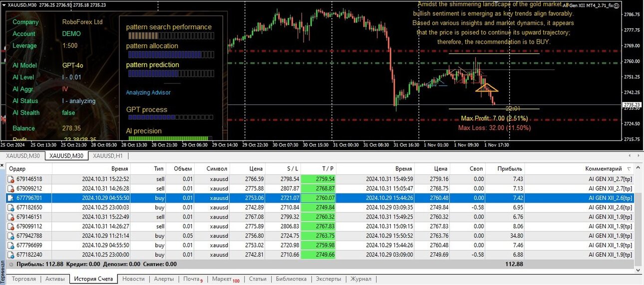Click the order icon for order 677182240
Screen dimensions: 644x285
pyautogui.click(x=11, y=254)
